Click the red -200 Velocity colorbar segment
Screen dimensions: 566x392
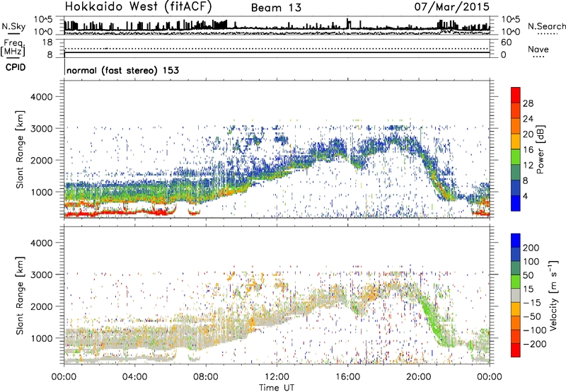tap(516, 350)
